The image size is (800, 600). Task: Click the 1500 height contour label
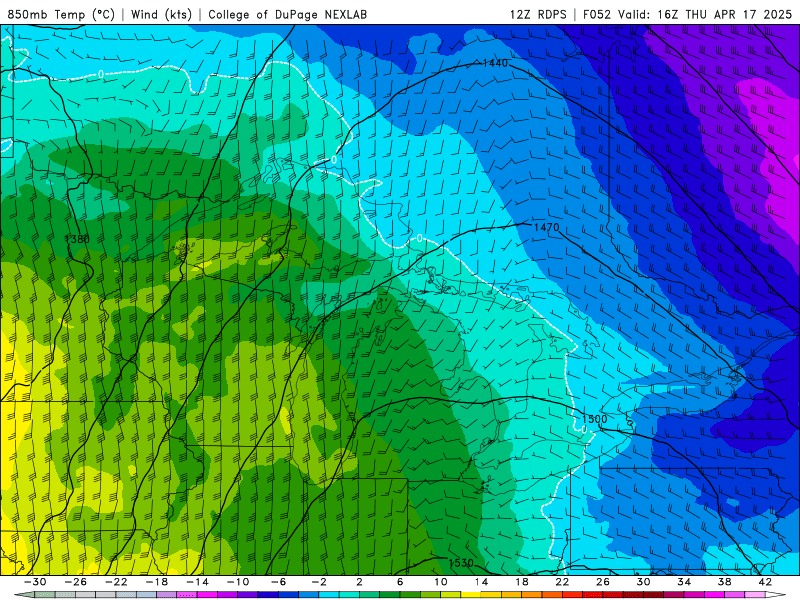coord(594,419)
